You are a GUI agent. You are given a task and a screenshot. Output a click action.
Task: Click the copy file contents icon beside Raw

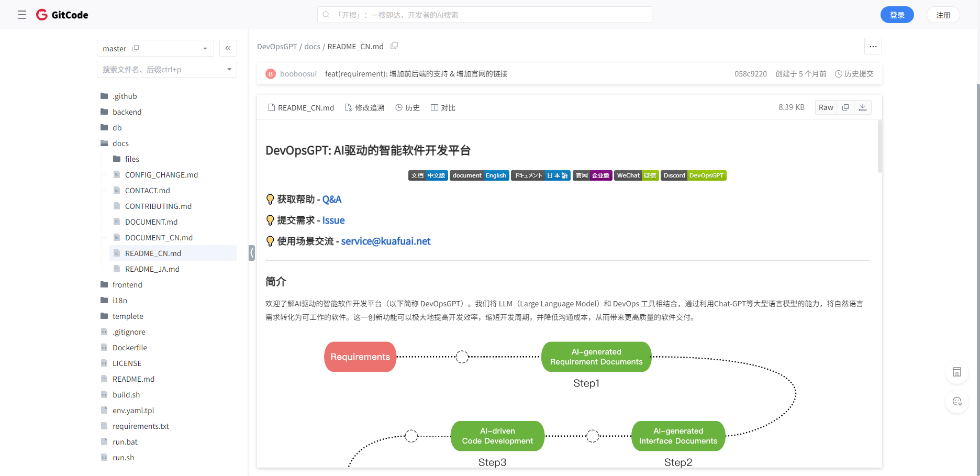(x=845, y=107)
